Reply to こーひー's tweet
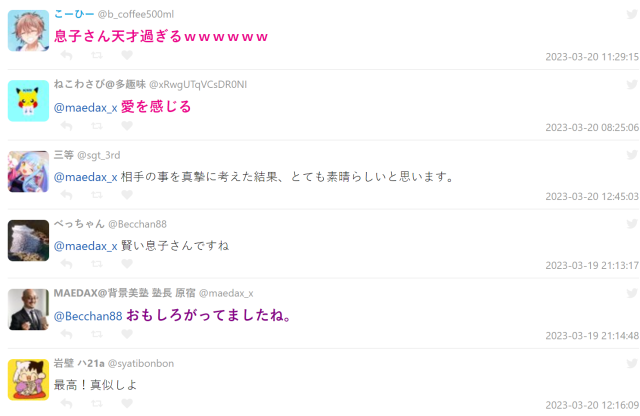 click(x=67, y=55)
